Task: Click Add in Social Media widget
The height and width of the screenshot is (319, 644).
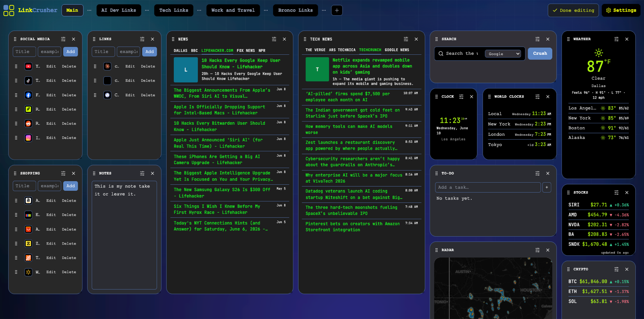Action: 70,51
